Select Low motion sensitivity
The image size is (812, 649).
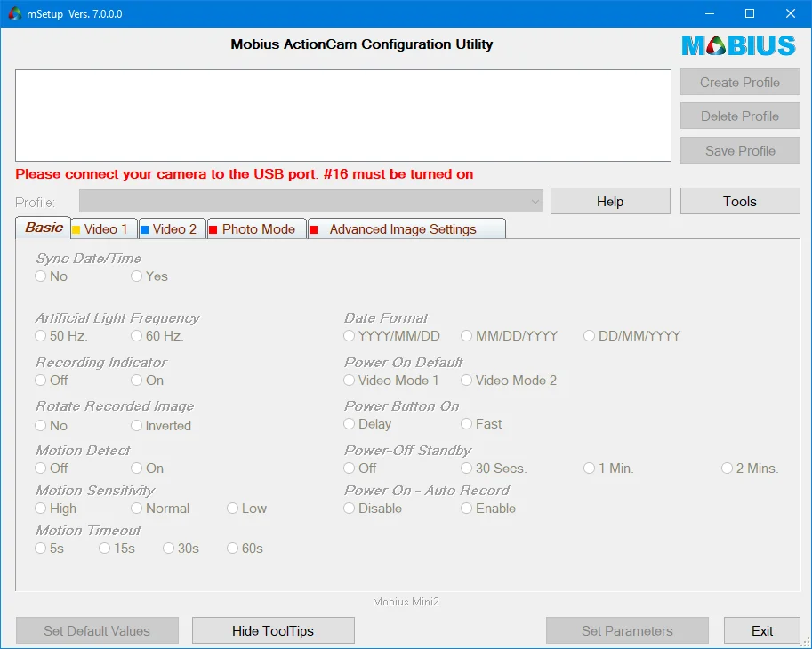click(246, 509)
